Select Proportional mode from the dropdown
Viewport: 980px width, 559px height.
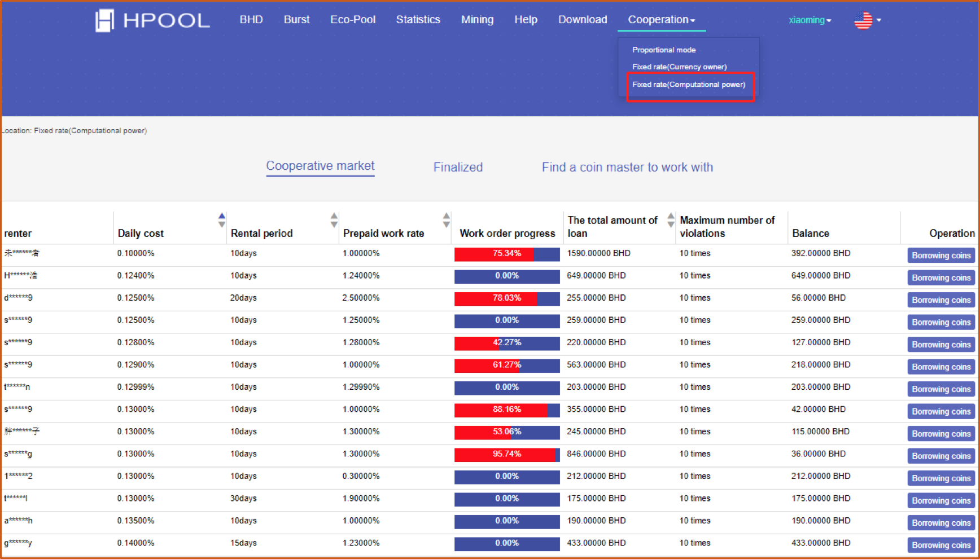(664, 50)
